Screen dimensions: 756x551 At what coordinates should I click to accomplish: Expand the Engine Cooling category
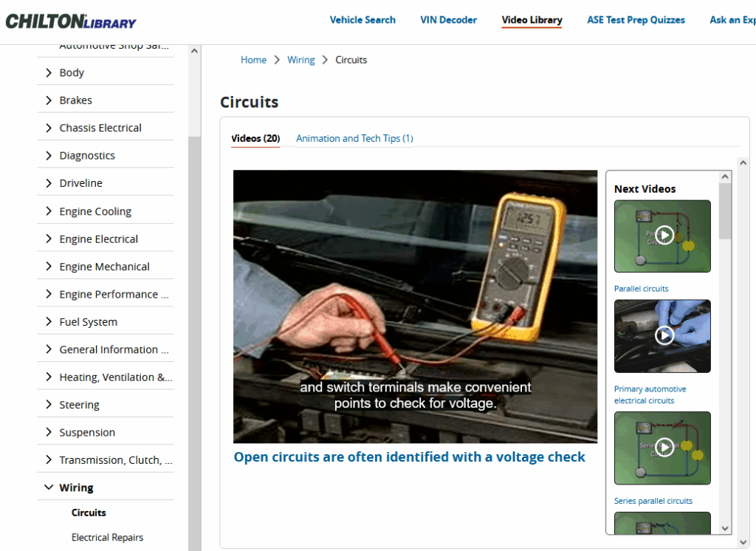(49, 211)
